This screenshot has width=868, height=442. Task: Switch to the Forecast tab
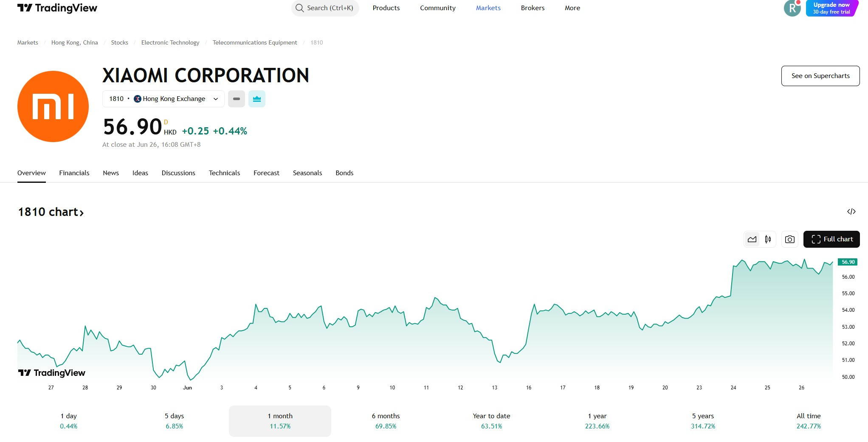tap(266, 173)
